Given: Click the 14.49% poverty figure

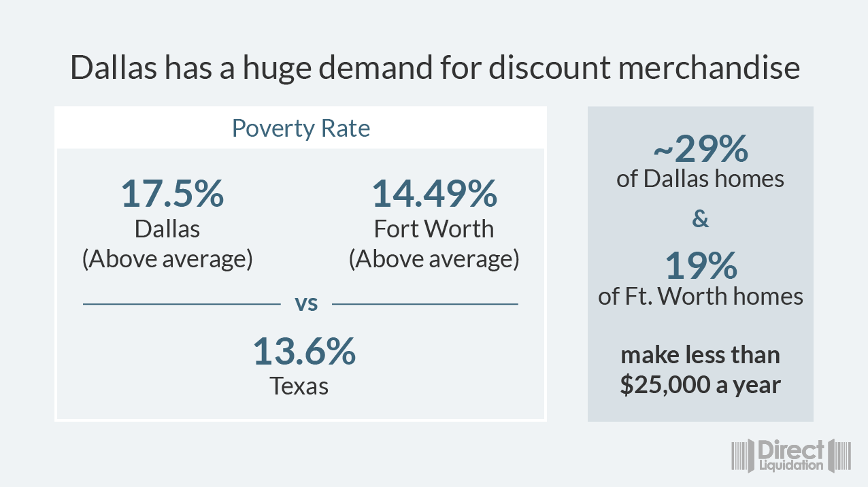Looking at the screenshot, I should pyautogui.click(x=434, y=193).
